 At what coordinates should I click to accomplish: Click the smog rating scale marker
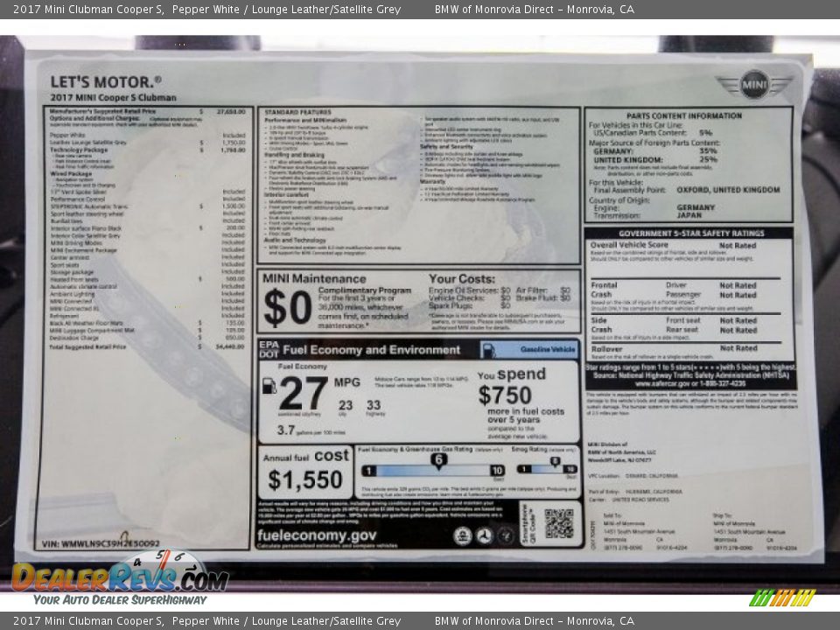(x=554, y=463)
